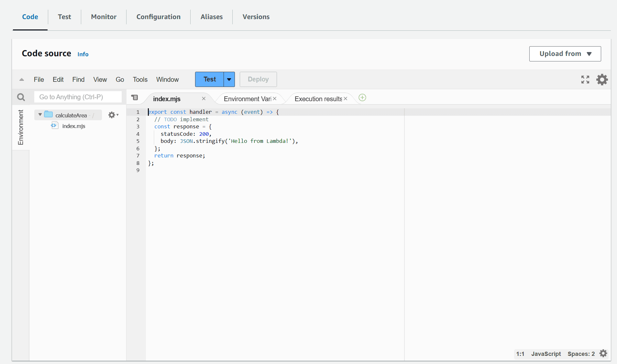Screen dimensions: 617x364
Task: Open the Aliases tab
Action: (x=212, y=17)
